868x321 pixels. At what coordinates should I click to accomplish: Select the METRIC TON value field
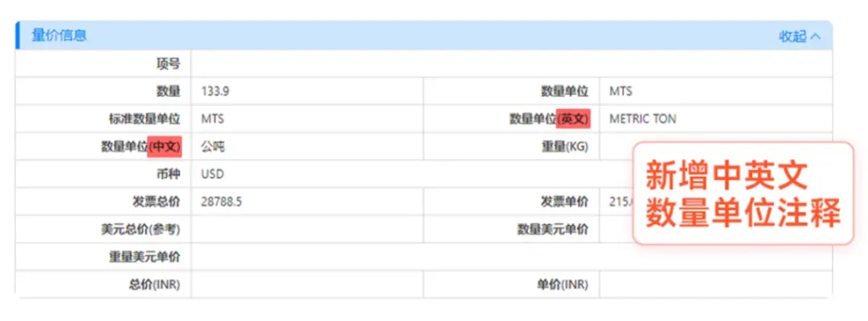tap(642, 119)
